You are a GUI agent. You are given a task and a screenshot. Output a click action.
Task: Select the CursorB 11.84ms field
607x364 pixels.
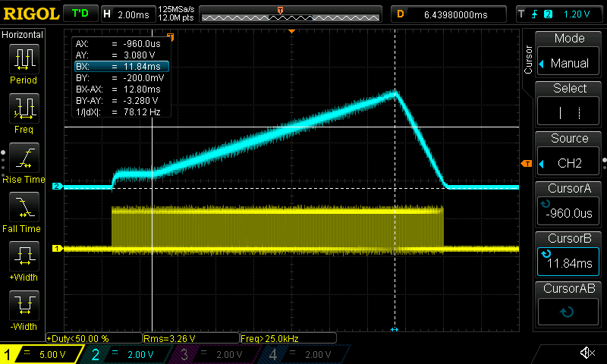click(568, 262)
